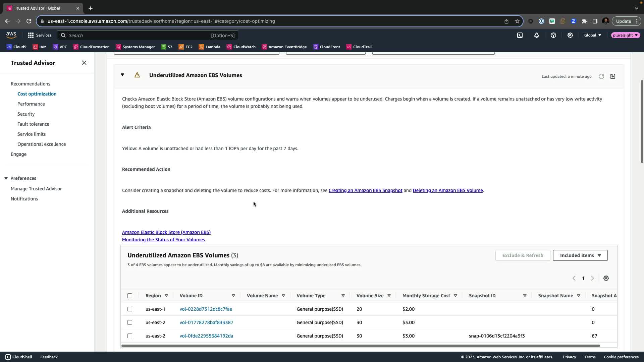644x362 pixels.
Task: Download the EBS Volumes check report
Action: 613,76
